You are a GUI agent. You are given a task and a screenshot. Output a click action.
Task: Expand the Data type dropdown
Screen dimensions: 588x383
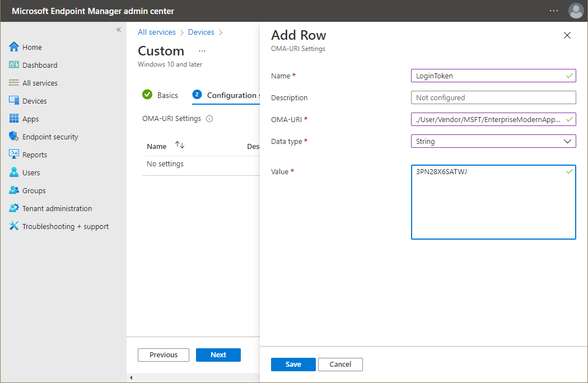(493, 142)
